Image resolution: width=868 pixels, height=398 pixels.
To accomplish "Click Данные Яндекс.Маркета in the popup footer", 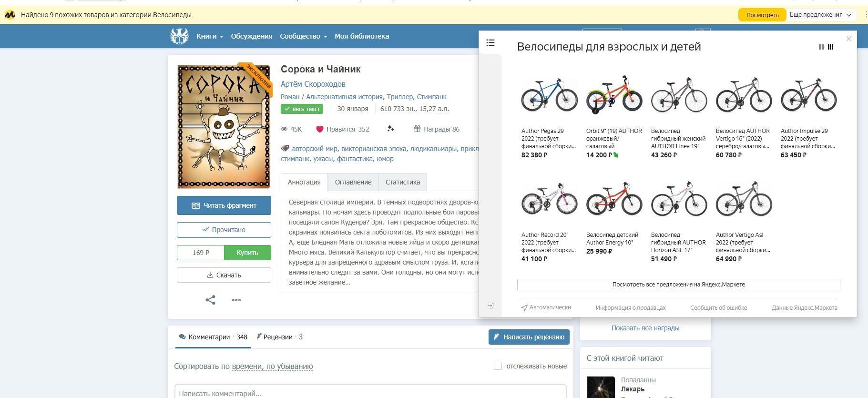I will pos(805,308).
